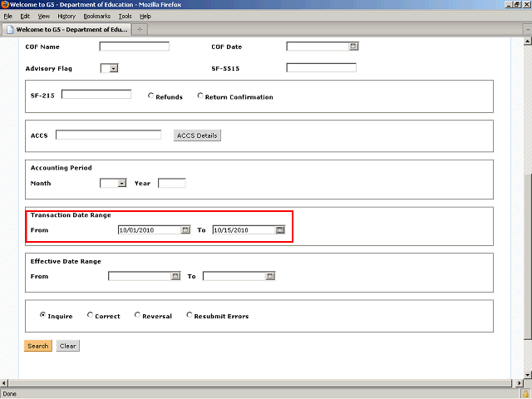Choose the Correct radio option

click(x=90, y=315)
